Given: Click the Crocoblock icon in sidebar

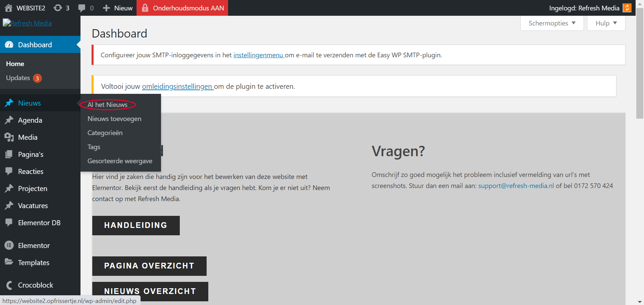Looking at the screenshot, I should (x=9, y=285).
